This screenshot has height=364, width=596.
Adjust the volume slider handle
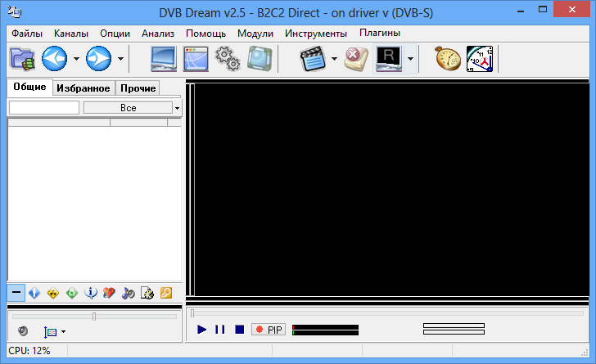coord(94,316)
